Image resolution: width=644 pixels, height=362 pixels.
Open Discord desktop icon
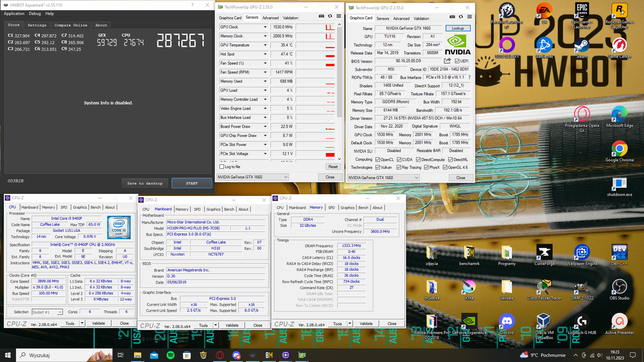click(506, 324)
